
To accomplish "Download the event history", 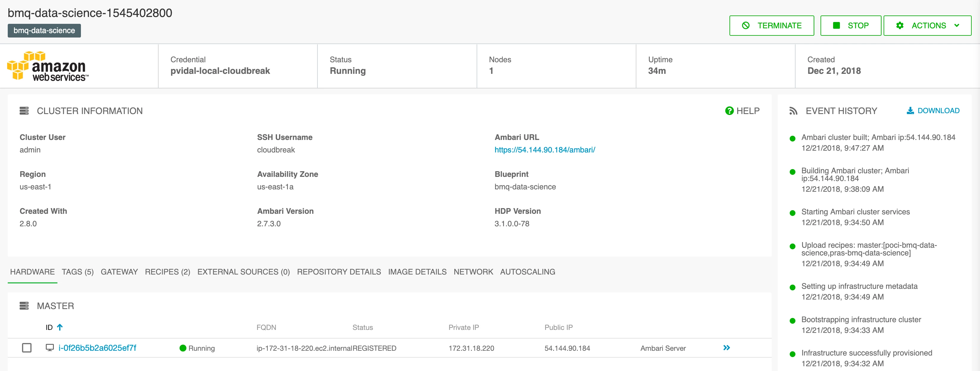I will 933,110.
